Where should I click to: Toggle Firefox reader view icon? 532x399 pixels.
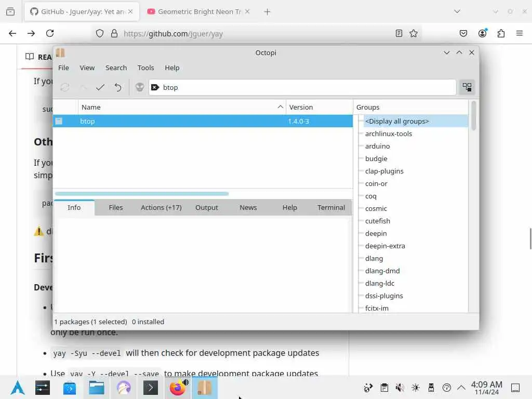point(399,33)
